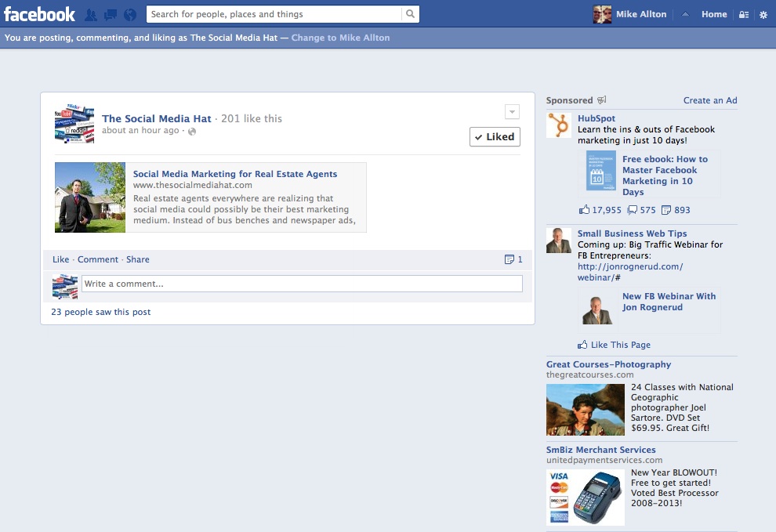This screenshot has width=776, height=532.
Task: Click thegreatcourses.com text
Action: click(x=590, y=375)
